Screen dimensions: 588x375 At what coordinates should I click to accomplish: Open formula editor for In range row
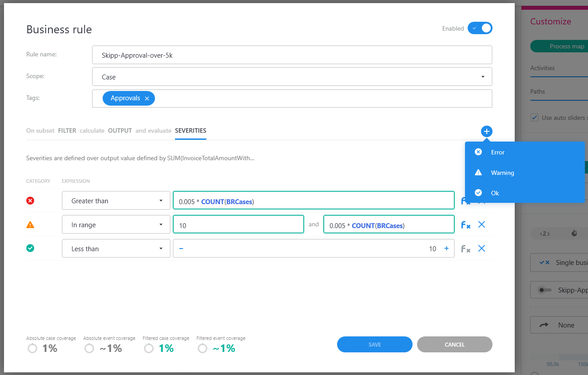click(x=465, y=225)
